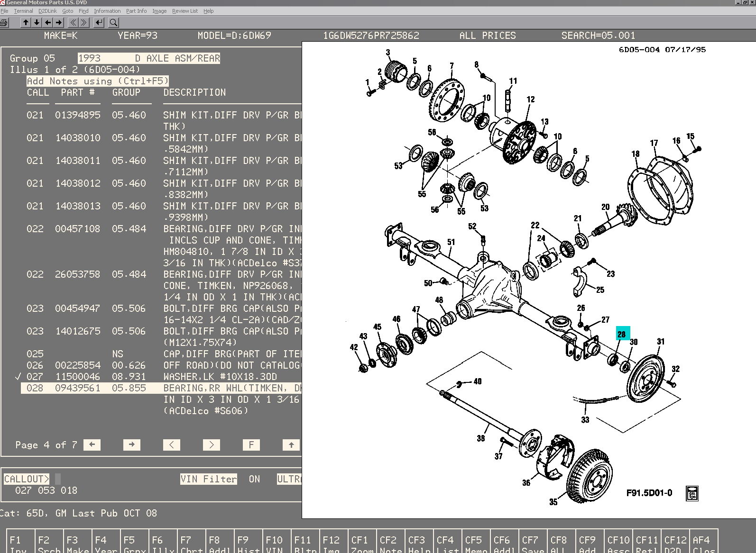Click part number 00457108 in the list
This screenshot has height=553, width=756.
78,229
